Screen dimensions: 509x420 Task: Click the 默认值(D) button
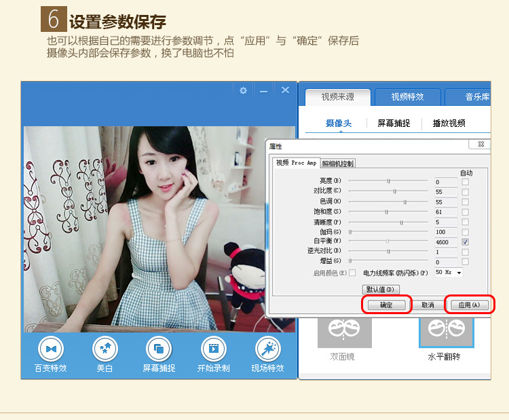pos(381,289)
